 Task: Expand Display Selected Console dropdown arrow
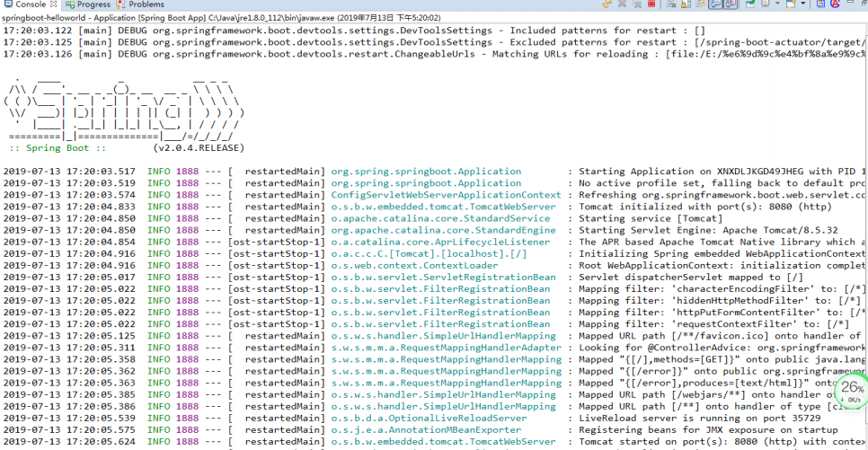[777, 4]
